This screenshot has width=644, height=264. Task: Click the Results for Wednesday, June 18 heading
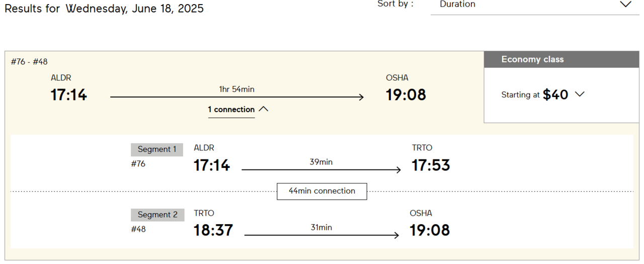point(104,9)
